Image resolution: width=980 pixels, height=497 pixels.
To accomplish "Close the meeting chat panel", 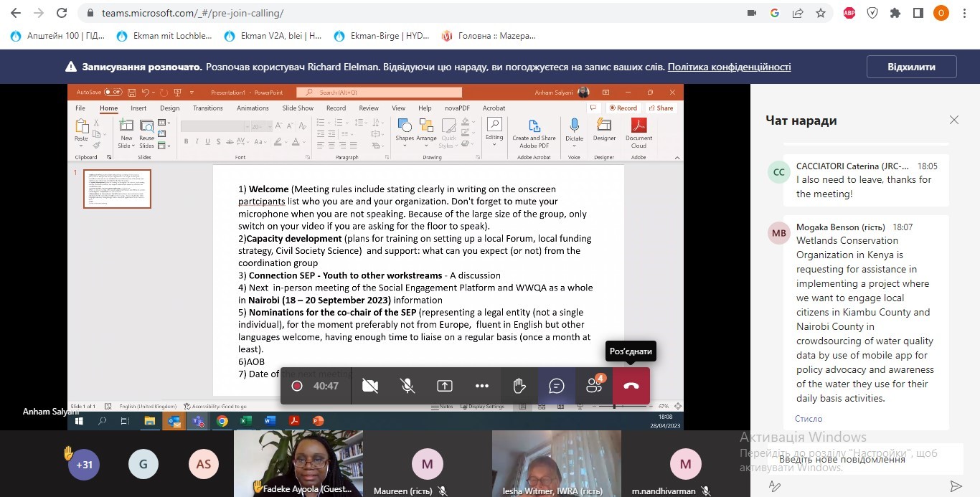I will tap(954, 120).
